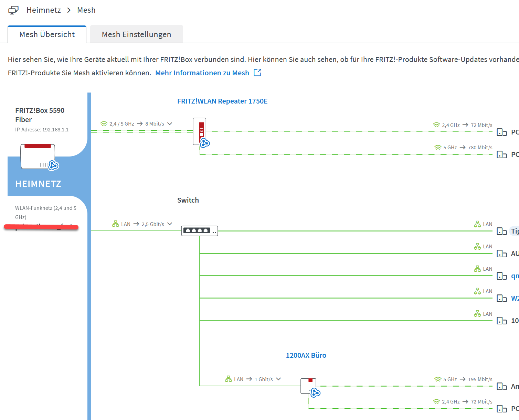Select the FRITZ!Box 5590 Fiber name
The height and width of the screenshot is (420, 519).
[40, 115]
